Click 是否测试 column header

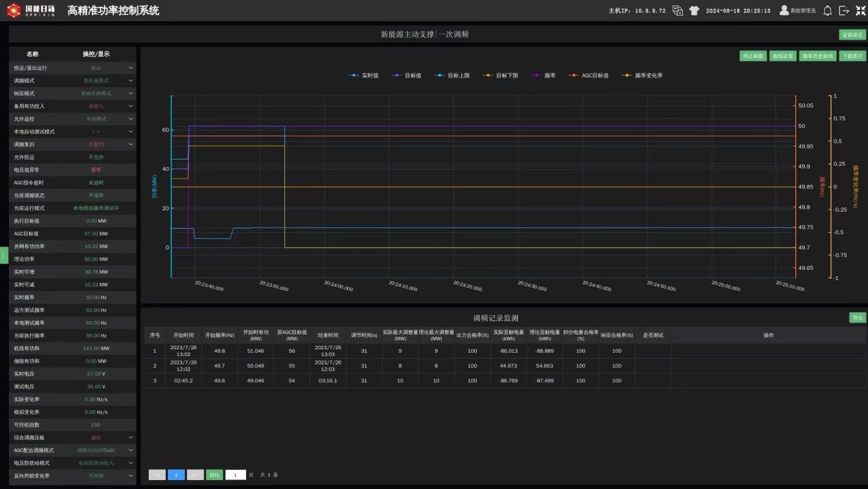653,336
